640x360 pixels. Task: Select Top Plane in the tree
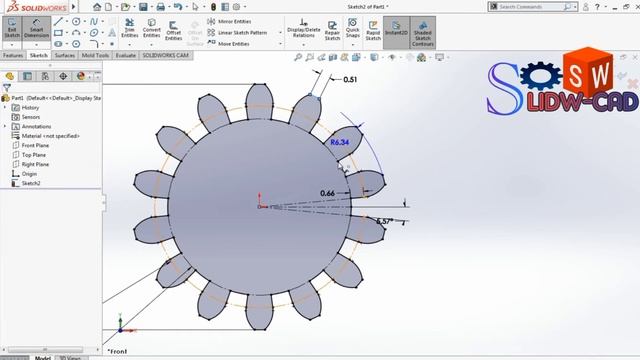33,155
